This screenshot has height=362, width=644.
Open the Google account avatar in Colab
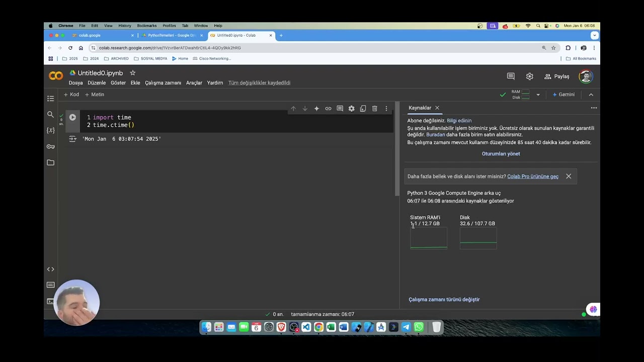pyautogui.click(x=585, y=76)
